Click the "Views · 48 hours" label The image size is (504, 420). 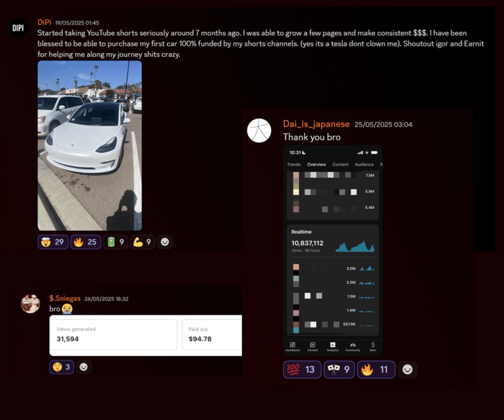(x=306, y=251)
